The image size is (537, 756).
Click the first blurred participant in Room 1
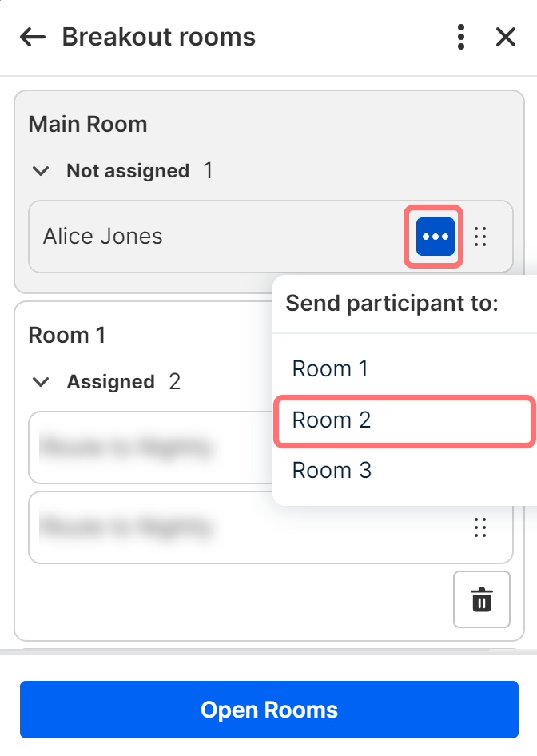[126, 448]
